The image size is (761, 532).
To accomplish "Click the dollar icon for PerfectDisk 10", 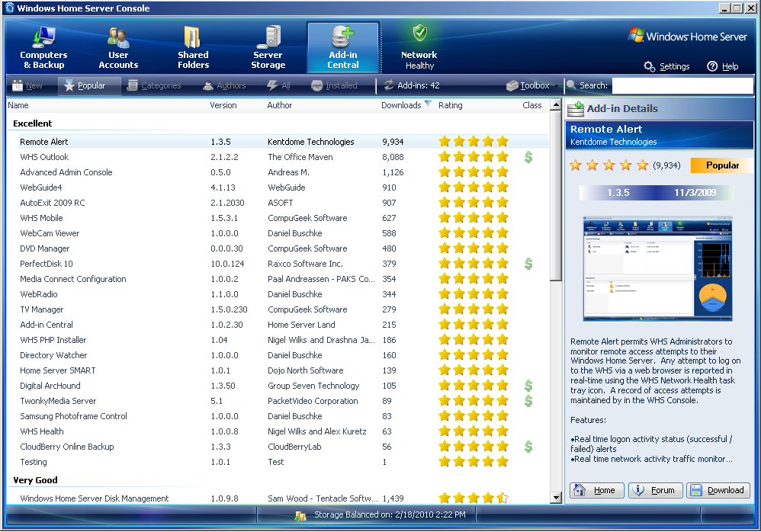I will tap(528, 264).
